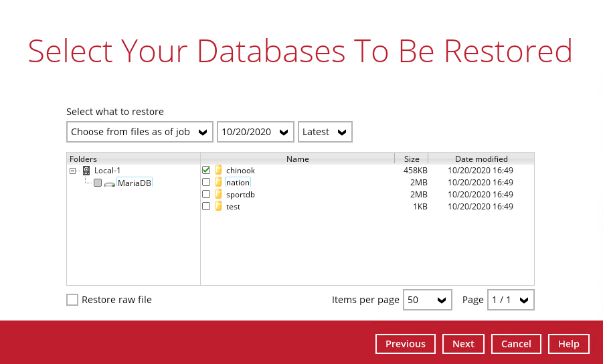The width and height of the screenshot is (603, 364).
Task: Click the MariaDB drive icon
Action: [x=110, y=183]
